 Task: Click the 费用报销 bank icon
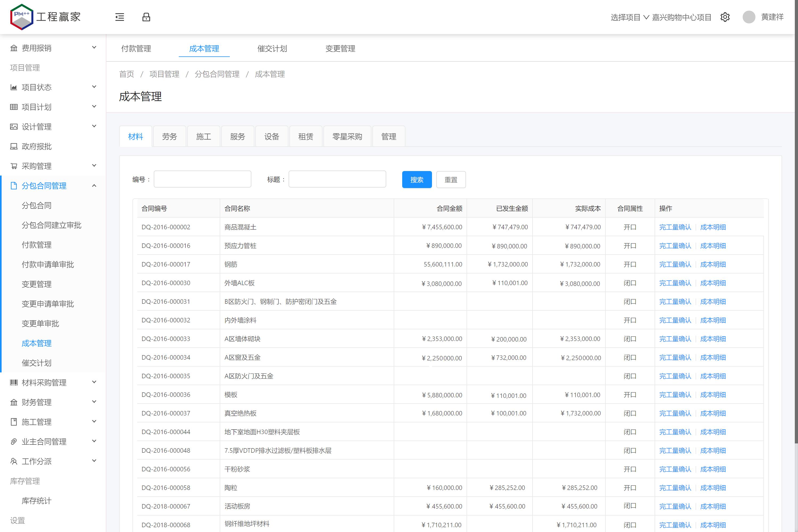tap(14, 48)
